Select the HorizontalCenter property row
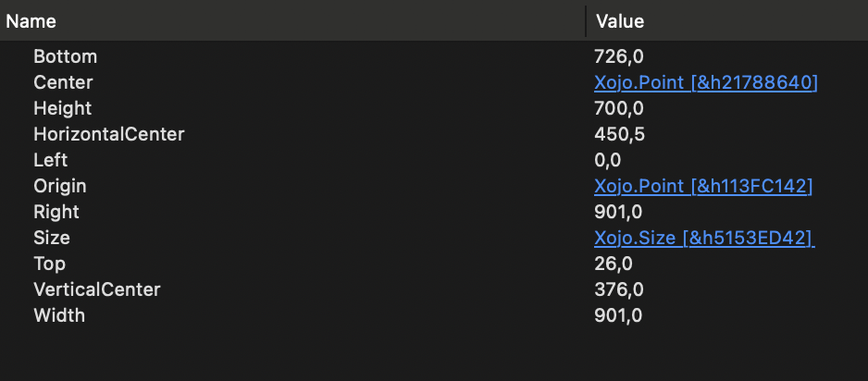This screenshot has height=381, width=868. click(x=434, y=134)
